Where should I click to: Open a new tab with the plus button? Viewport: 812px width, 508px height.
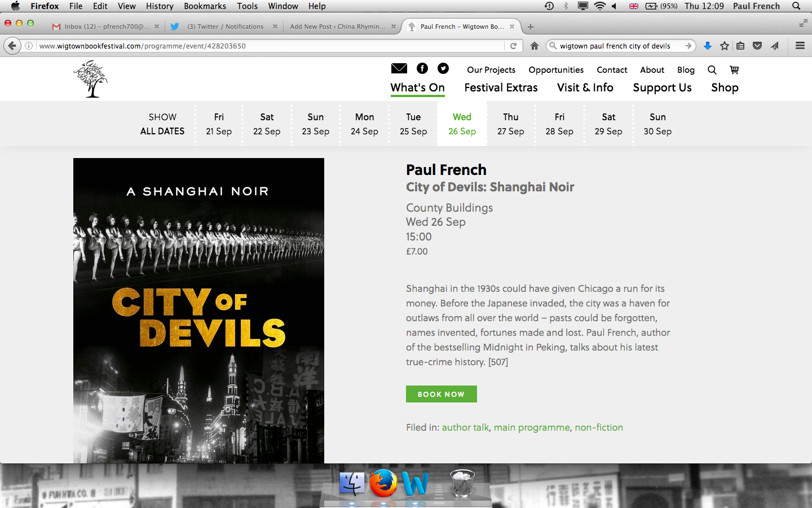530,27
